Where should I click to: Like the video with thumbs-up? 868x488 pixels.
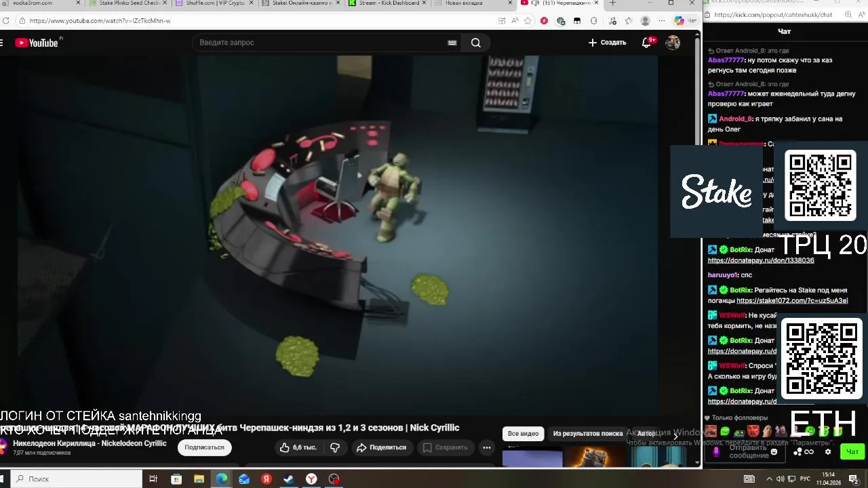[x=298, y=447]
